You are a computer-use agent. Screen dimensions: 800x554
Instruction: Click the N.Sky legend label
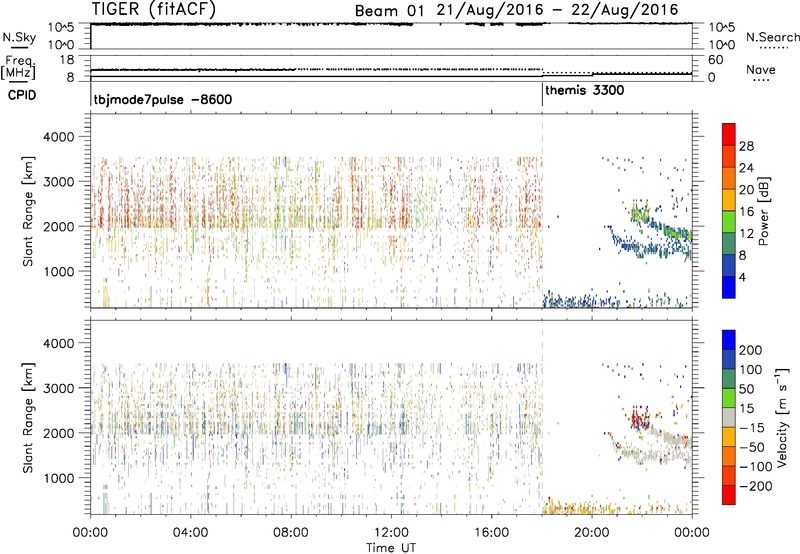coord(19,37)
